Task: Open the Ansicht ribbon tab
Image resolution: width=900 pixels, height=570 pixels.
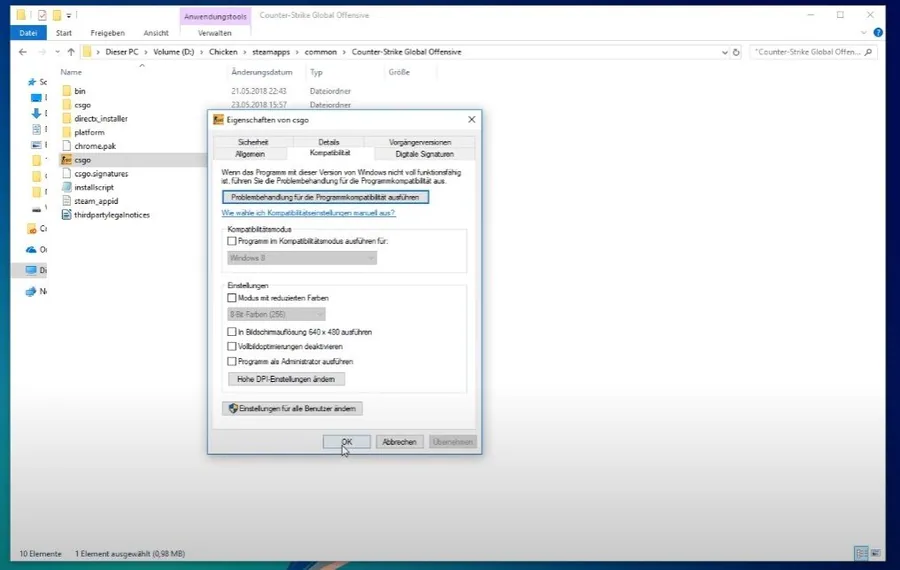Action: tap(156, 33)
